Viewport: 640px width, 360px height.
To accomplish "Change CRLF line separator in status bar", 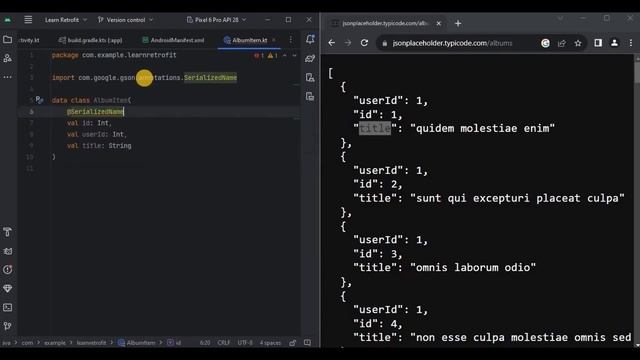I will point(224,343).
